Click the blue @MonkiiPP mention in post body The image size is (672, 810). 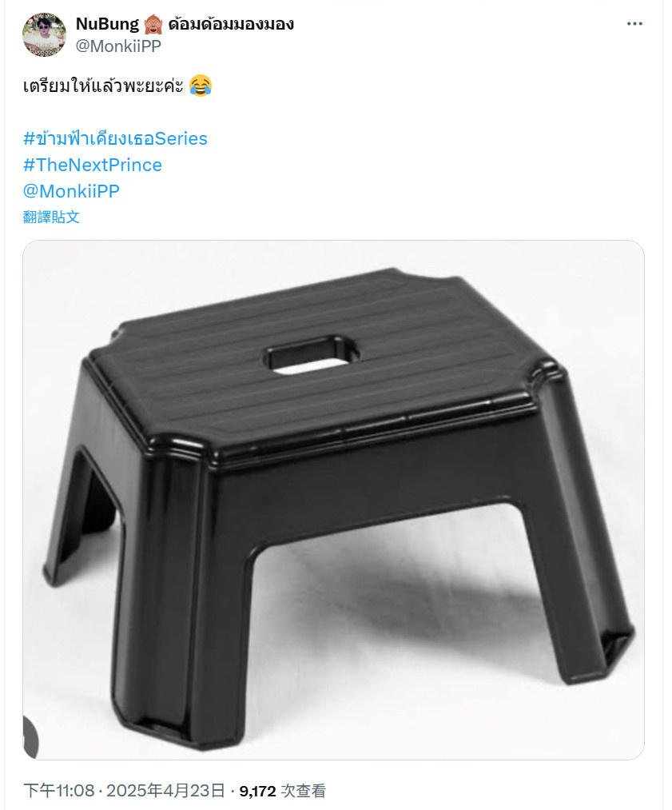tap(71, 191)
